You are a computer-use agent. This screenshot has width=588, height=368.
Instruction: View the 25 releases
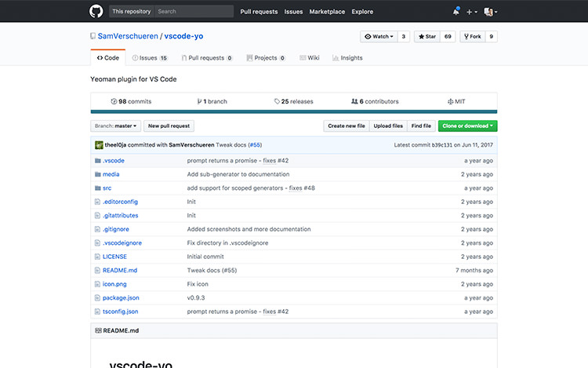(x=293, y=101)
